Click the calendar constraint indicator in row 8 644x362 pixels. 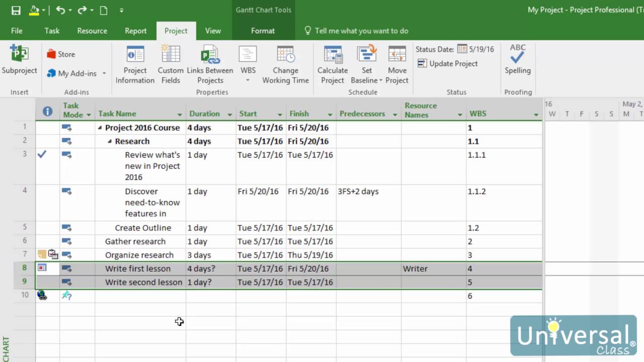[x=42, y=268]
